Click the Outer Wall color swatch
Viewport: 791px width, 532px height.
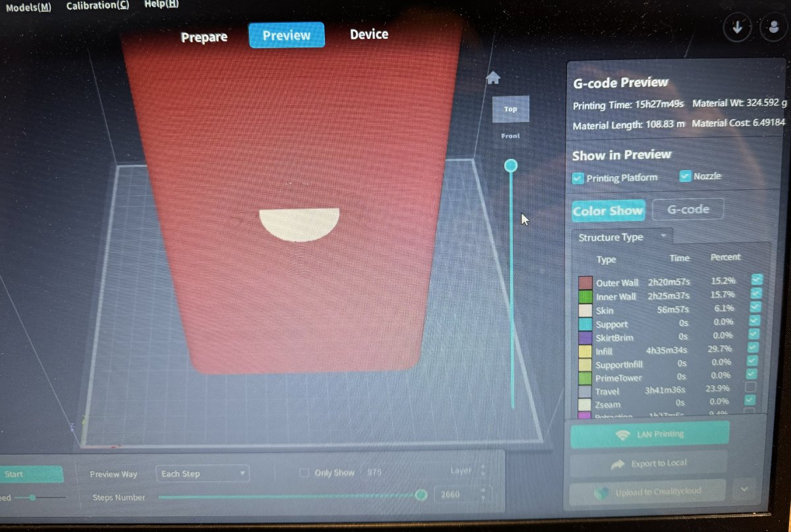tap(585, 283)
